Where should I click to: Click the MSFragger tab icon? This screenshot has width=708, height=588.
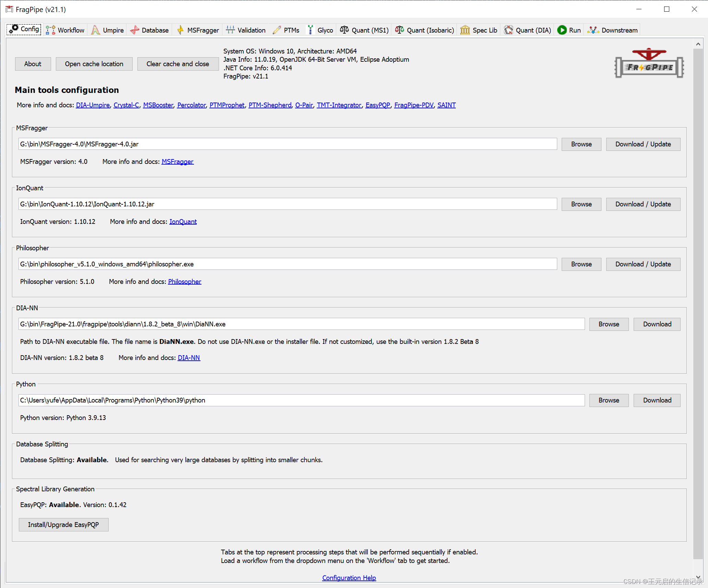point(180,30)
